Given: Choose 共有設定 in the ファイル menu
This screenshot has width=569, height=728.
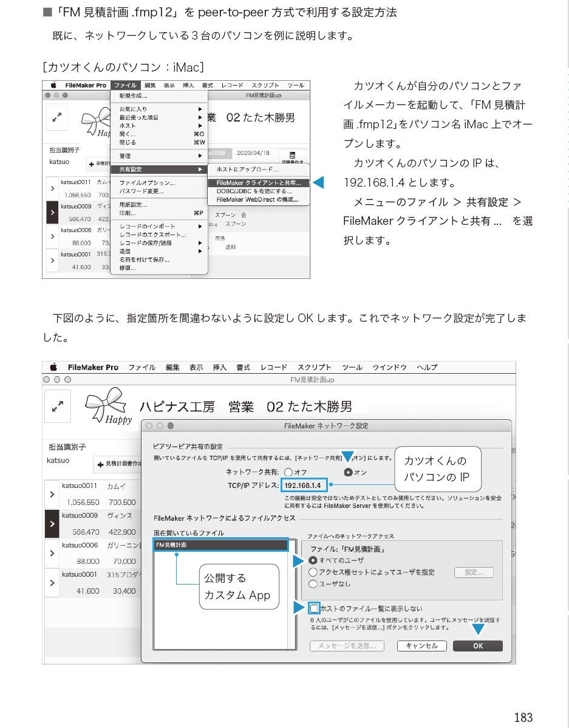Looking at the screenshot, I should 158,170.
